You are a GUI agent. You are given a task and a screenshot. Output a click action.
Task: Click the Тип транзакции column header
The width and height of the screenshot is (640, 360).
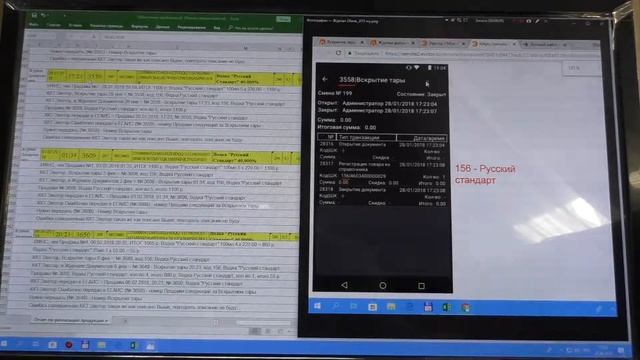coord(365,138)
